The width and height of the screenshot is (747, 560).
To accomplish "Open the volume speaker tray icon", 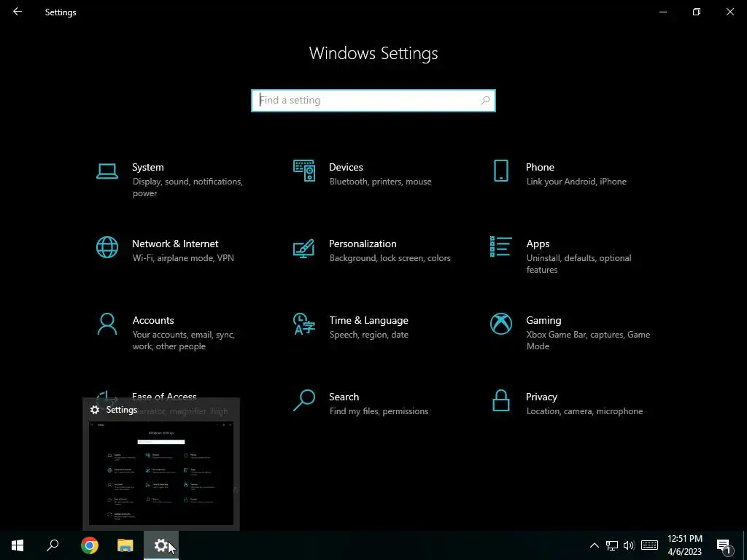I will point(629,545).
